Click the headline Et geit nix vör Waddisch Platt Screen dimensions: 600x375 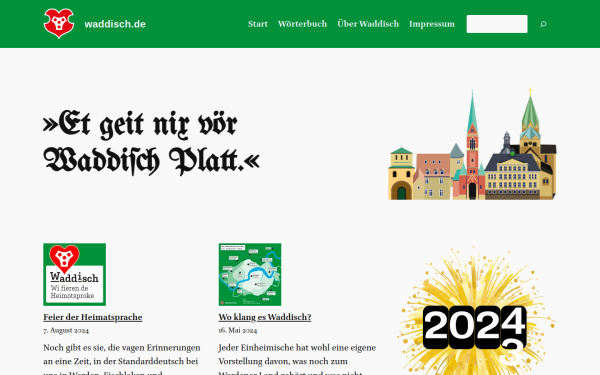click(x=151, y=143)
